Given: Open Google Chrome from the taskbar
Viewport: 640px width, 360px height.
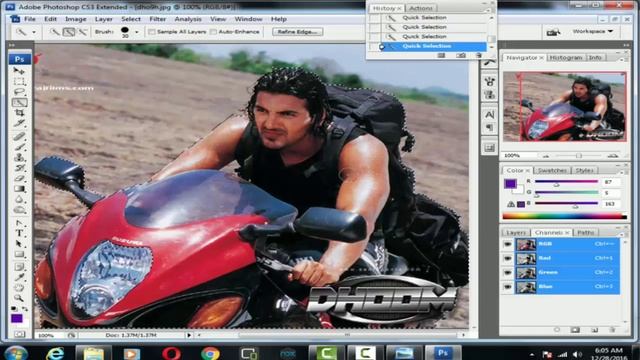Looking at the screenshot, I should coord(210,353).
